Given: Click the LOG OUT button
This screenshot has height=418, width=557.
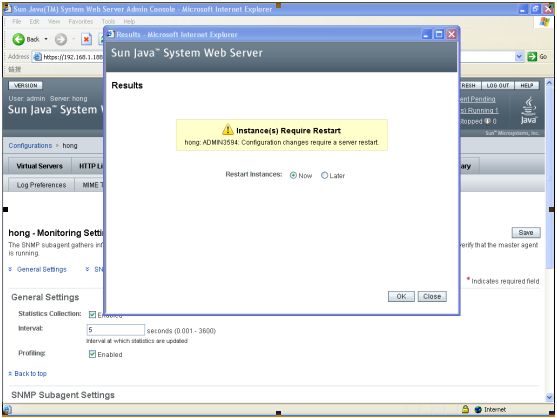Looking at the screenshot, I should [x=498, y=86].
